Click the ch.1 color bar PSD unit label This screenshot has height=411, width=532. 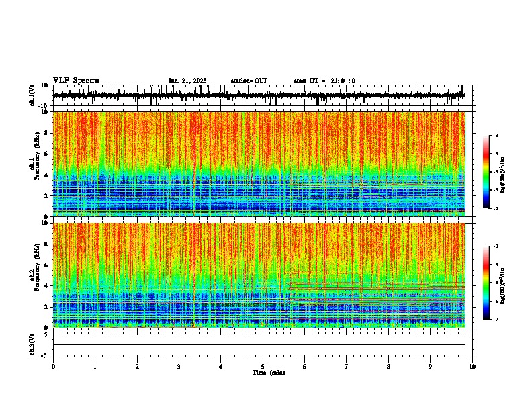tap(503, 175)
